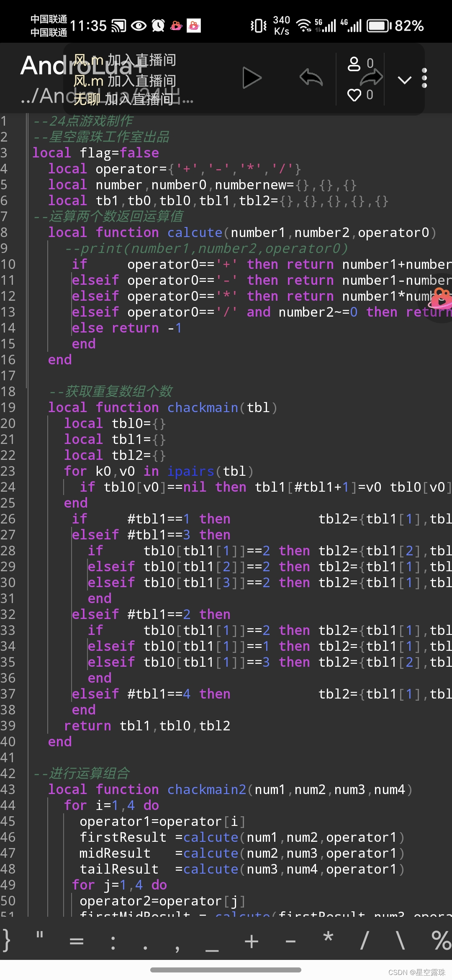Tap the home gesture navigation bar

[x=226, y=970]
